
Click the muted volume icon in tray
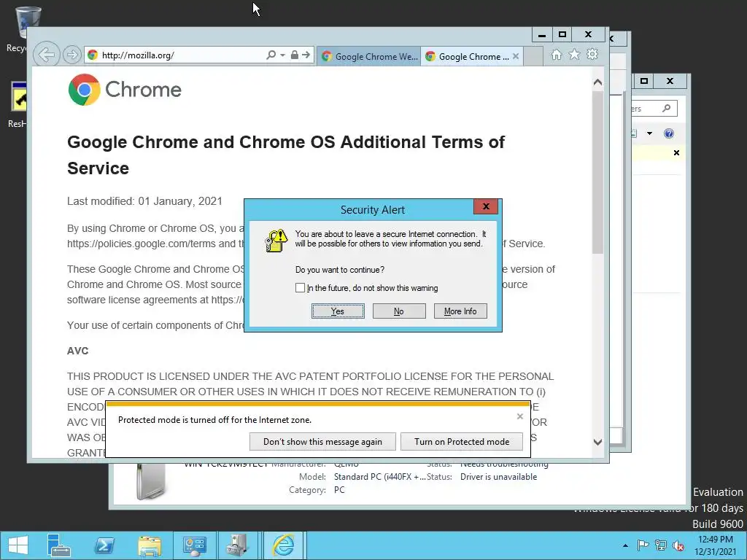[678, 545]
